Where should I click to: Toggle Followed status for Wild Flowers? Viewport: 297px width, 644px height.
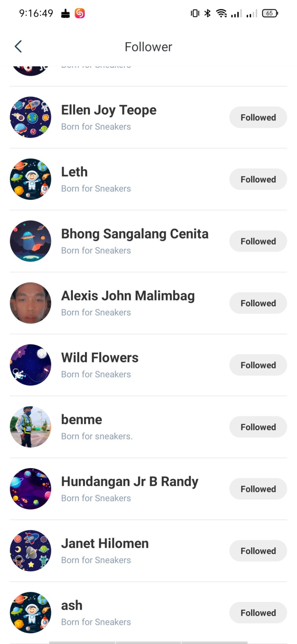(x=258, y=365)
